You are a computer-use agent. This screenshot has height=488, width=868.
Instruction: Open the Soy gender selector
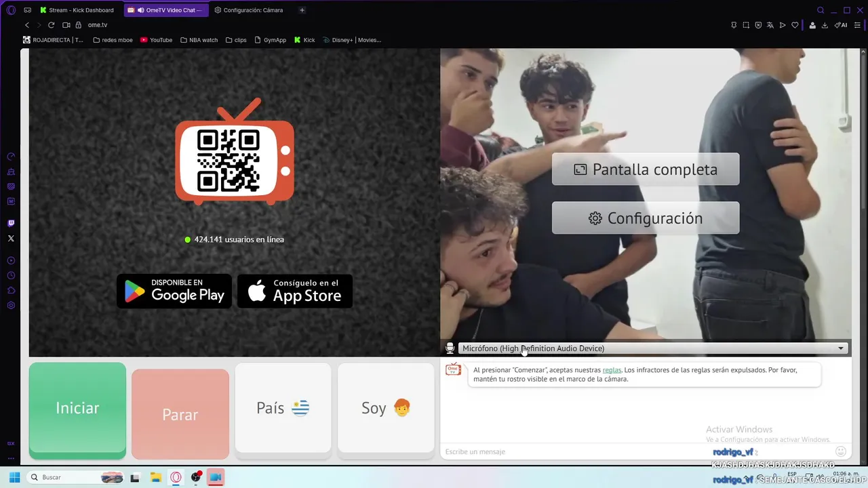[x=386, y=408]
